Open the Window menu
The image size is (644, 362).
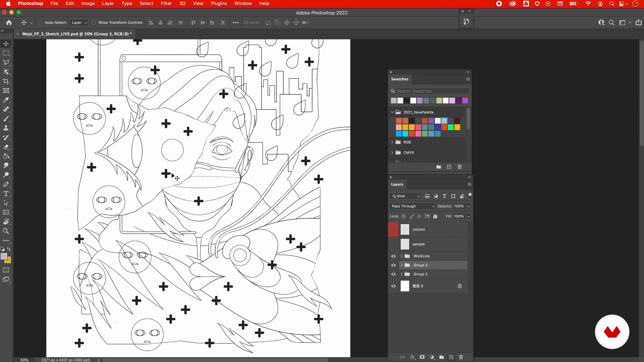coord(243,4)
